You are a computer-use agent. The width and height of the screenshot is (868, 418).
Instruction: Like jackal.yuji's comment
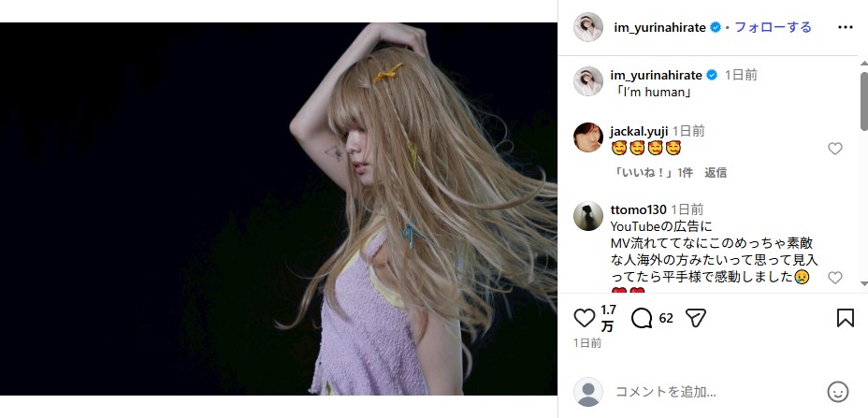click(x=835, y=149)
